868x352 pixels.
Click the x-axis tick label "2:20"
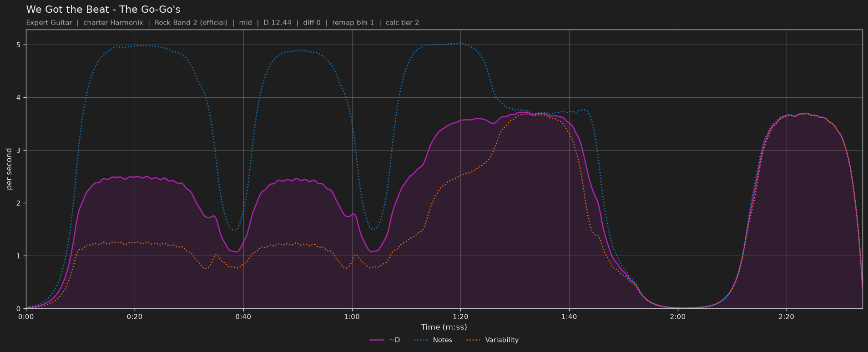787,317
